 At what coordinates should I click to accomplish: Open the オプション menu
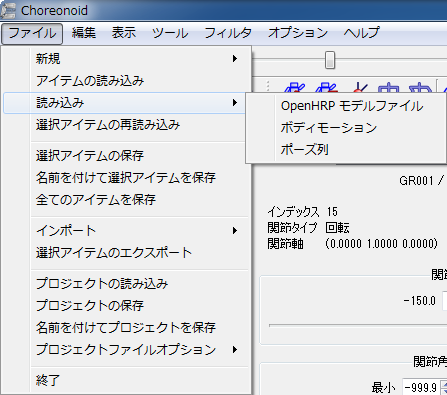click(298, 33)
